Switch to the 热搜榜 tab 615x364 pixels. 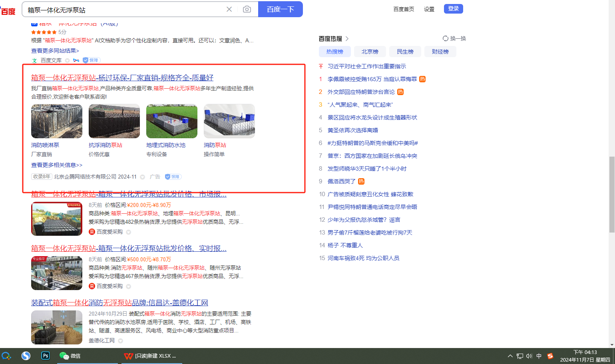335,52
